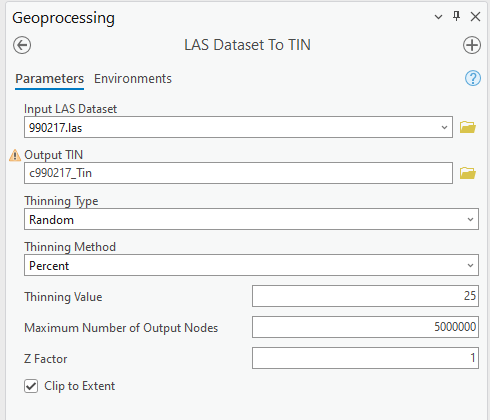Click the Clip to Extent label
The height and width of the screenshot is (420, 490).
tap(79, 386)
